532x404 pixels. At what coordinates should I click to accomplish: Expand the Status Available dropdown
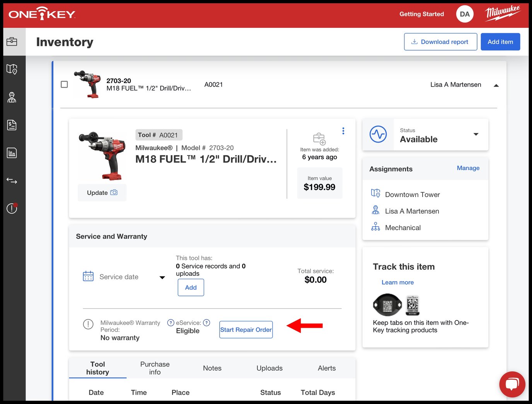click(x=476, y=134)
